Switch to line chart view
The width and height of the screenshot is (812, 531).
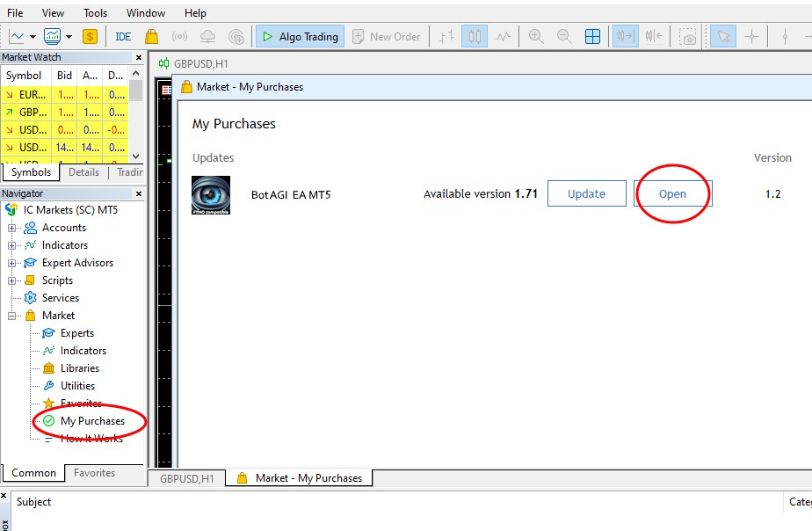click(x=503, y=37)
